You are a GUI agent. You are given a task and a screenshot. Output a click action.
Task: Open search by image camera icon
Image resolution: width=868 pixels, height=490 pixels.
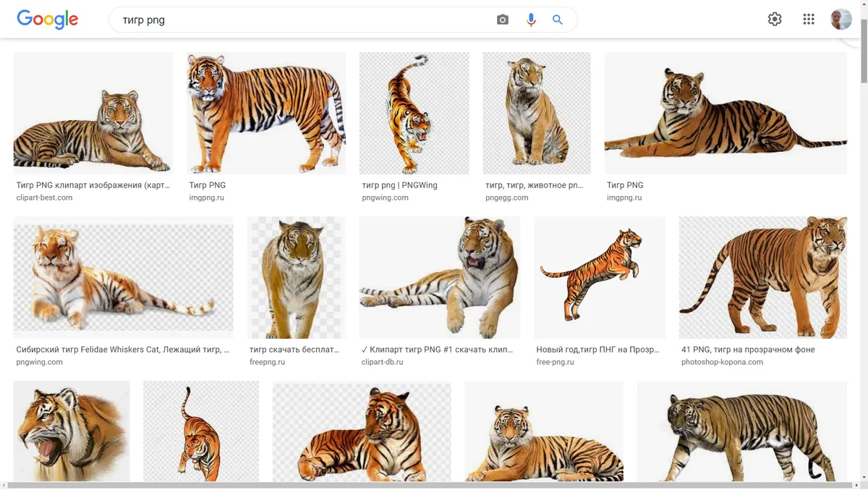tap(503, 20)
